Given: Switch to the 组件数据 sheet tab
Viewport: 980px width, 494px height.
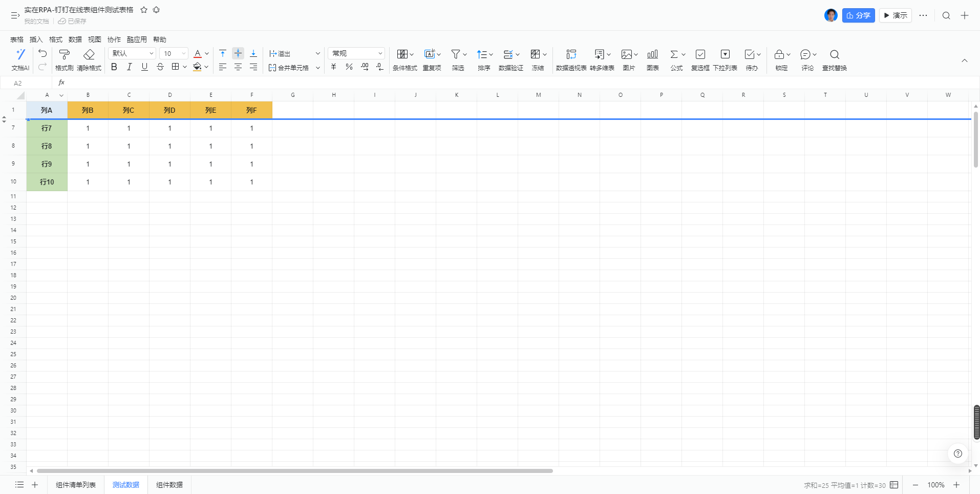Looking at the screenshot, I should (x=169, y=485).
